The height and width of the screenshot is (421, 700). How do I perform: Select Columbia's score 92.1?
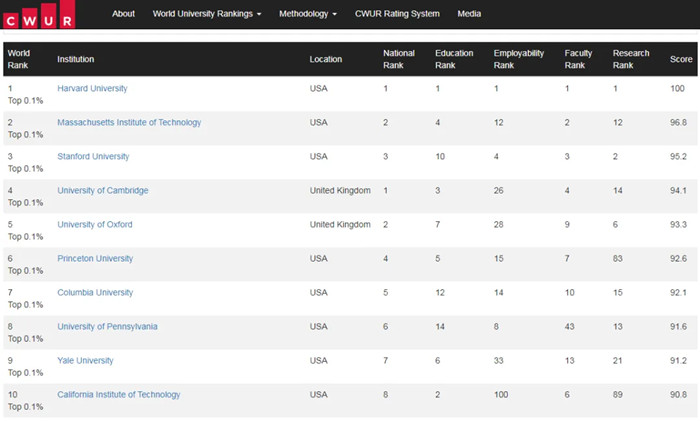[678, 292]
